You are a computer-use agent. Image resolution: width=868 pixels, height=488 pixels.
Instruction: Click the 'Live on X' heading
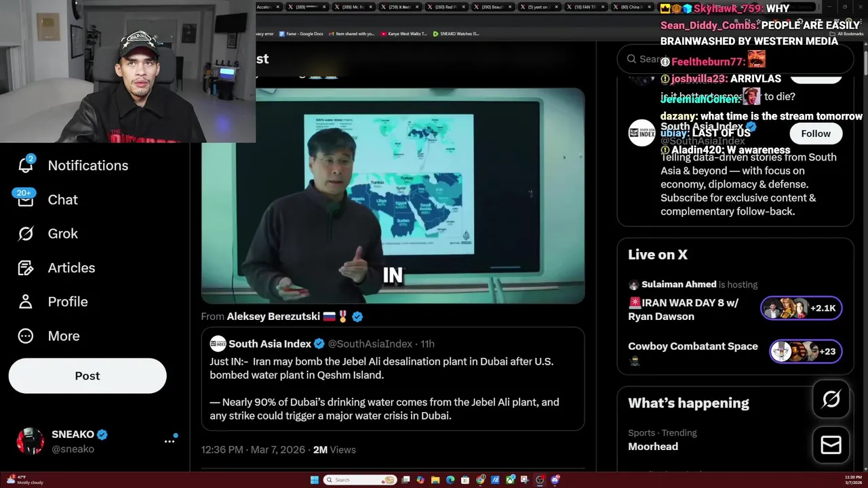click(x=658, y=255)
